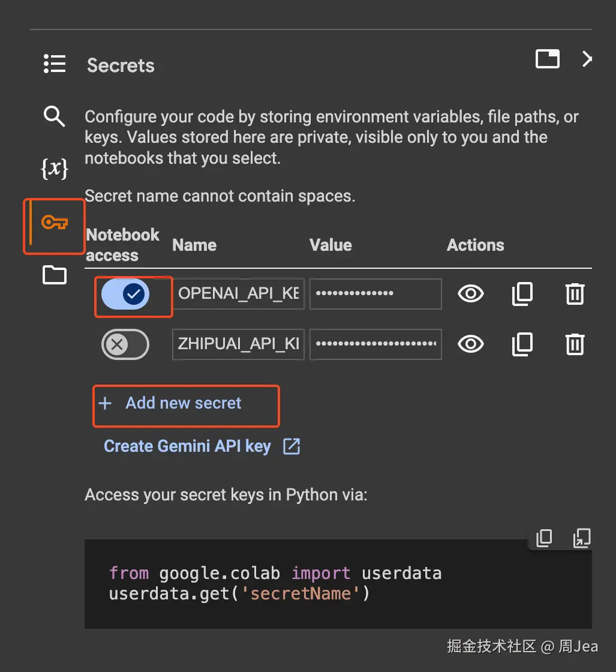Enable notebook access for ZHIPUAI_API_KEY

pos(125,344)
